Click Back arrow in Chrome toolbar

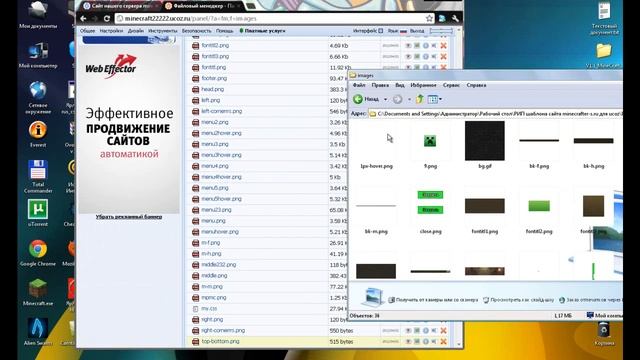(x=83, y=19)
